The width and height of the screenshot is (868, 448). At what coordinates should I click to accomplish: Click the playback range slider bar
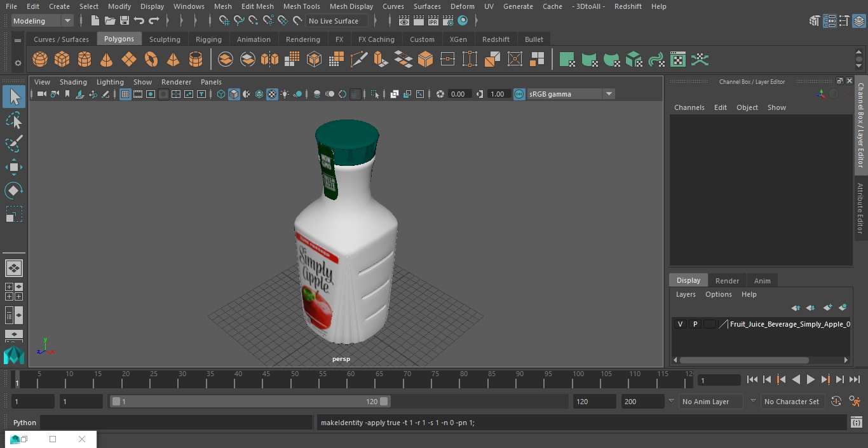[250, 402]
